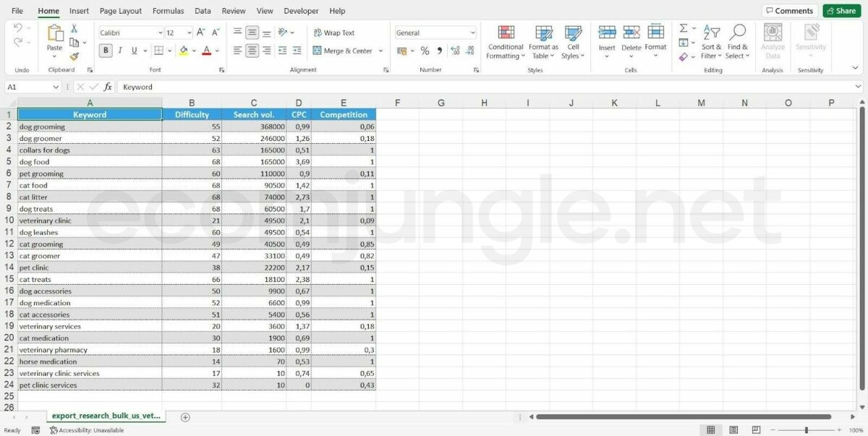868x436 pixels.
Task: Click the Format as Table icon
Action: (543, 42)
